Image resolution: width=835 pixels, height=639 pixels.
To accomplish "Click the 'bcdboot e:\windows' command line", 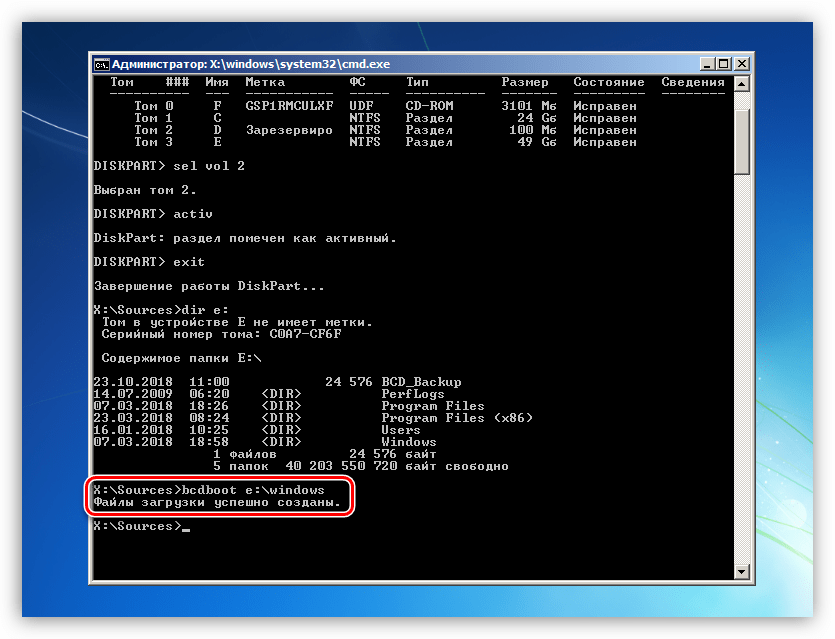I will [209, 490].
